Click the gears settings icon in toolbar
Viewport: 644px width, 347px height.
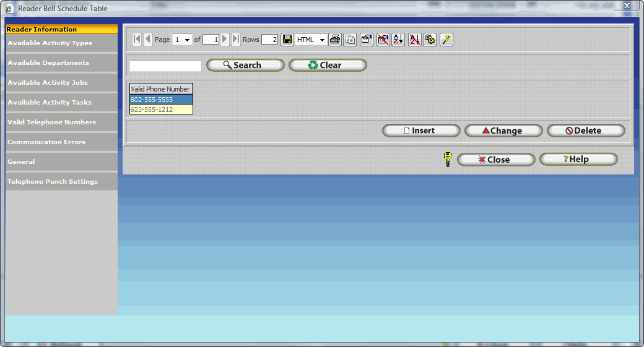click(x=430, y=40)
